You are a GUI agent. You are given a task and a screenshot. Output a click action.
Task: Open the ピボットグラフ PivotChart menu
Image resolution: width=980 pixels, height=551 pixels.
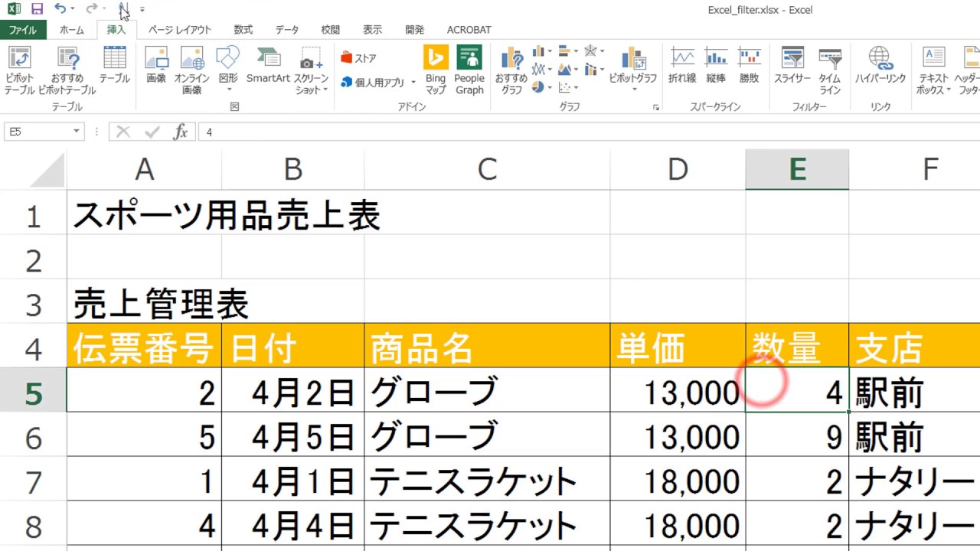point(633,70)
